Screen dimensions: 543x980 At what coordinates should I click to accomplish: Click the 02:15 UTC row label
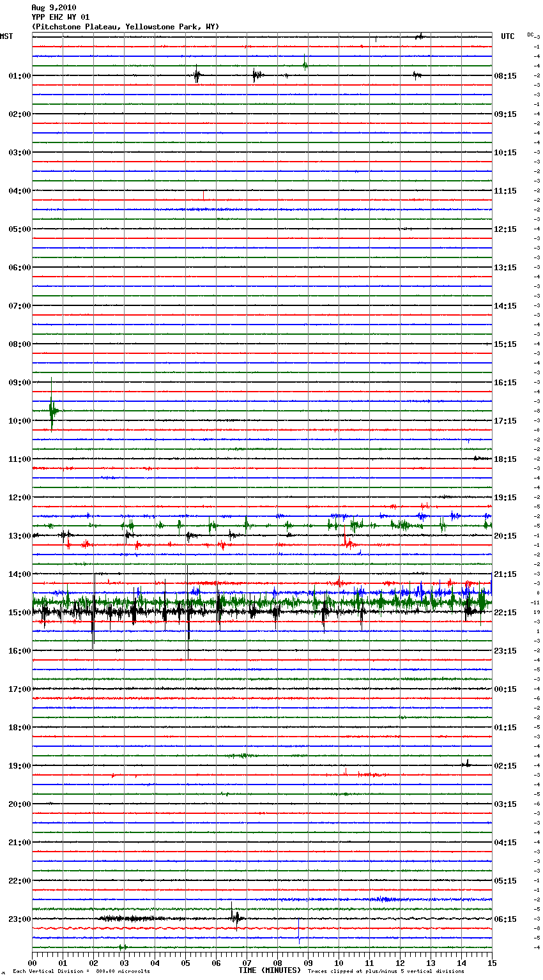coord(505,766)
